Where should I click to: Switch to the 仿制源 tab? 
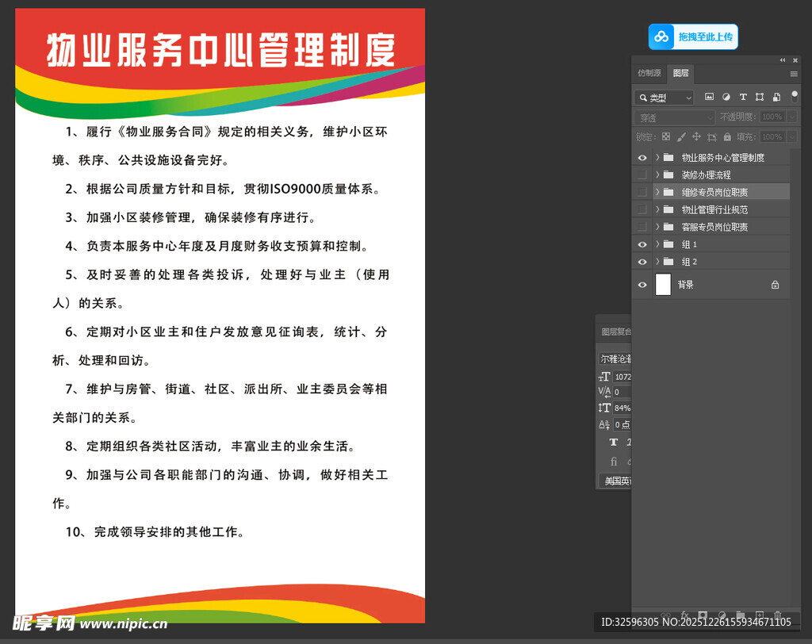649,73
